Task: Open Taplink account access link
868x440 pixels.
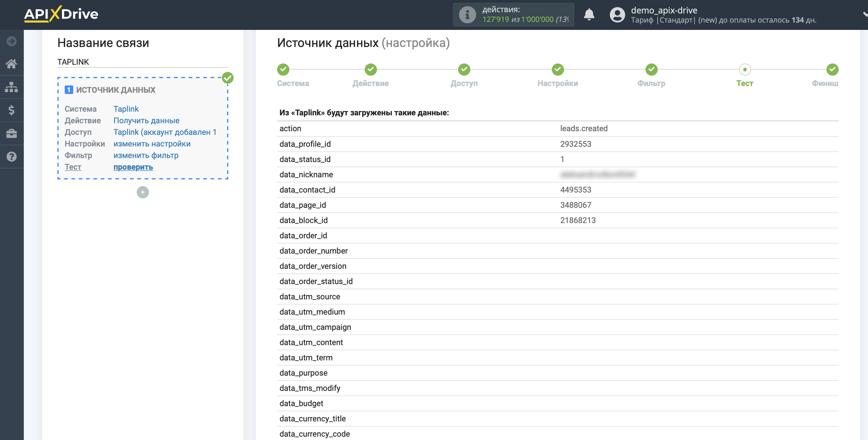Action: click(165, 132)
